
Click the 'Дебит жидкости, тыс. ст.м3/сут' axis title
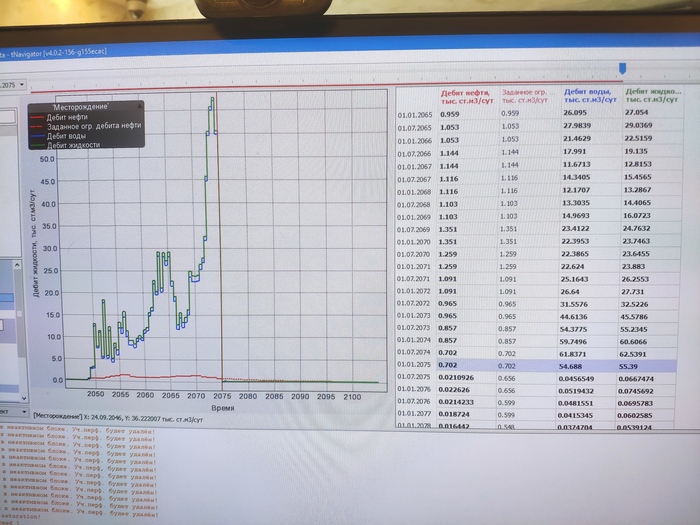(36, 243)
